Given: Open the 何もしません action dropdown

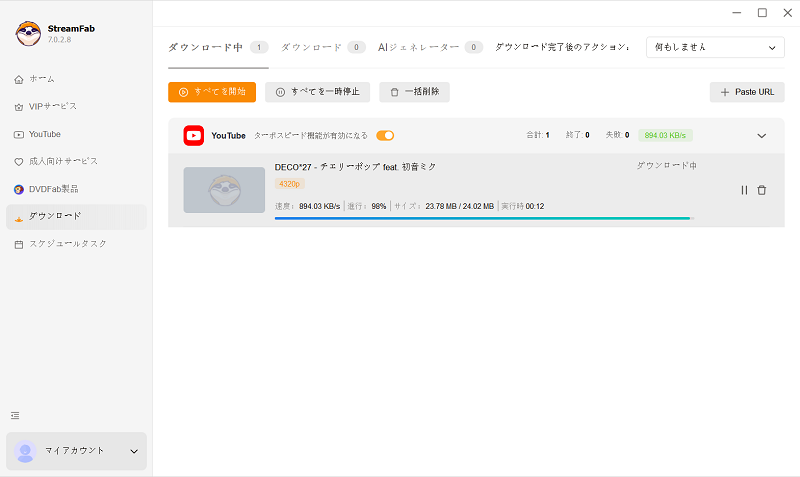Looking at the screenshot, I should 715,47.
